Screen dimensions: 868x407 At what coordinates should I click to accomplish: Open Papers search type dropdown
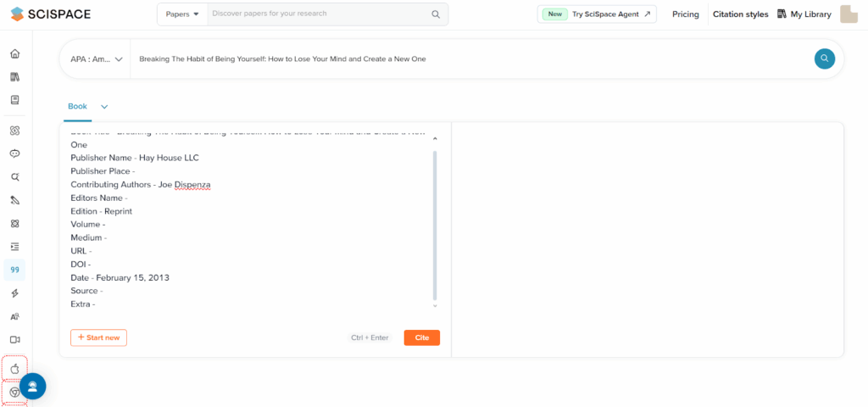click(x=182, y=14)
